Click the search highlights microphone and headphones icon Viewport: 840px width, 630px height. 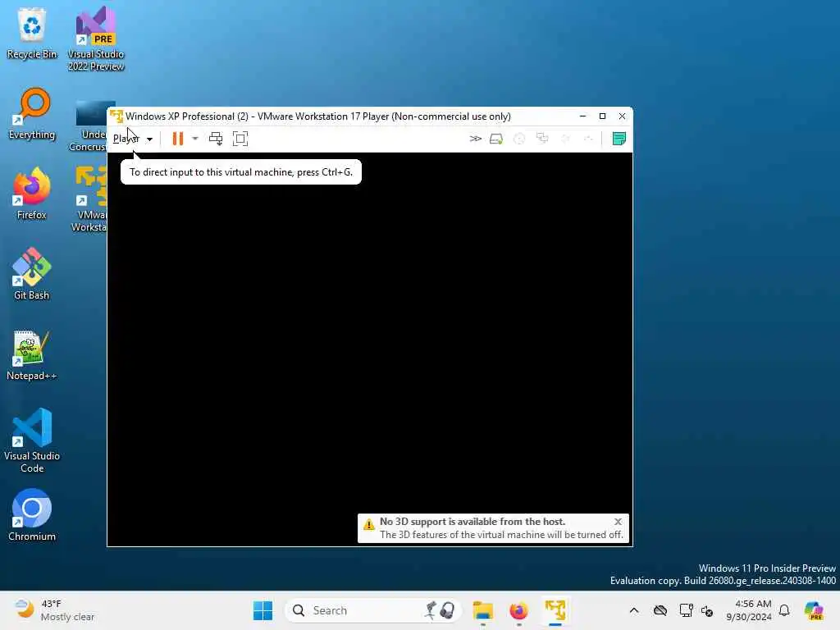[440, 610]
